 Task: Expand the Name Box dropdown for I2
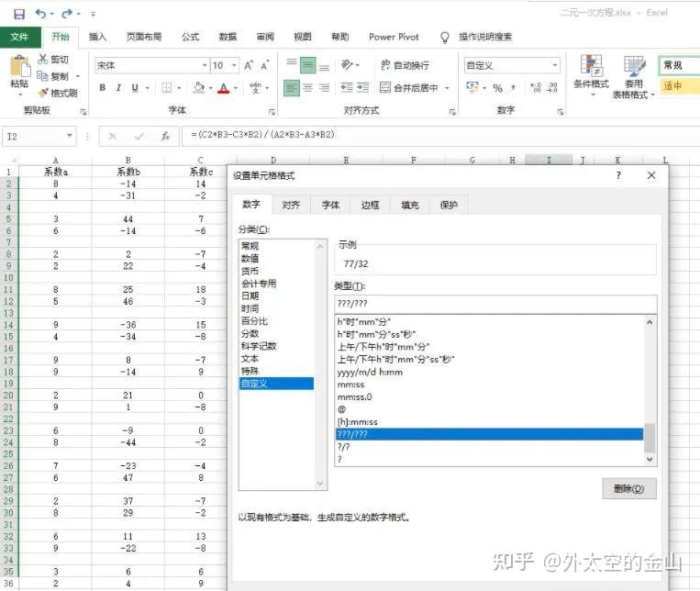pos(70,136)
